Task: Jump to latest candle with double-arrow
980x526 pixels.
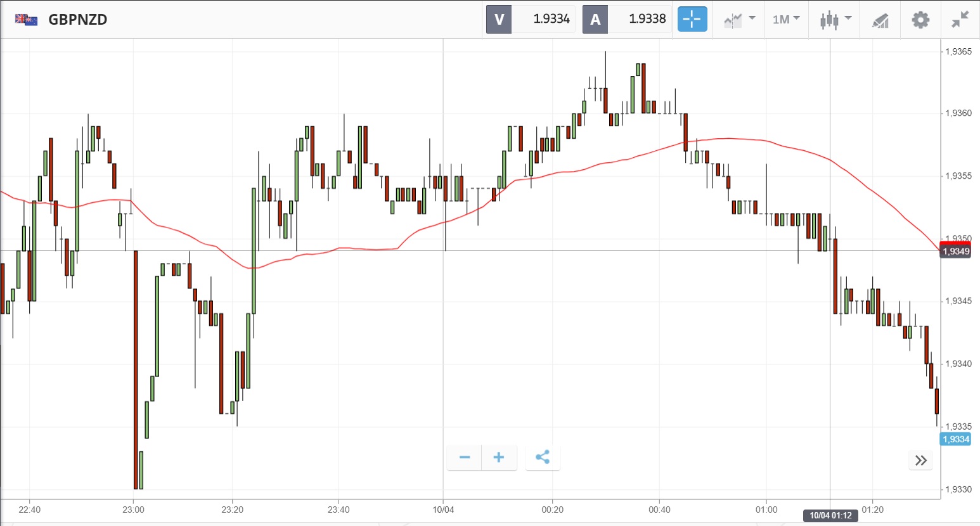Action: click(x=921, y=460)
